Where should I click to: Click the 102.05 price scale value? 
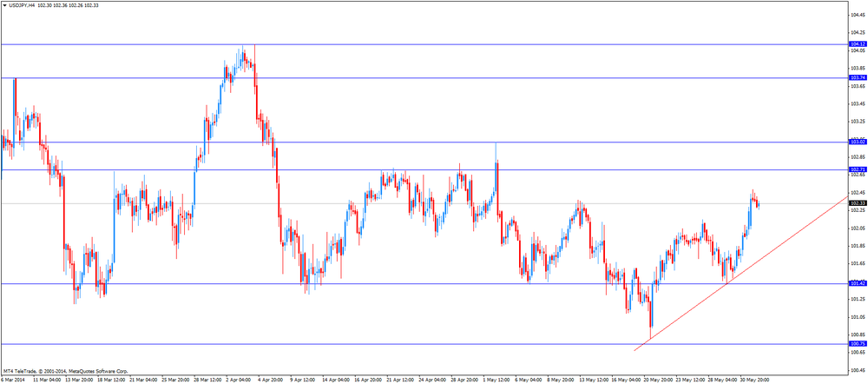point(858,228)
